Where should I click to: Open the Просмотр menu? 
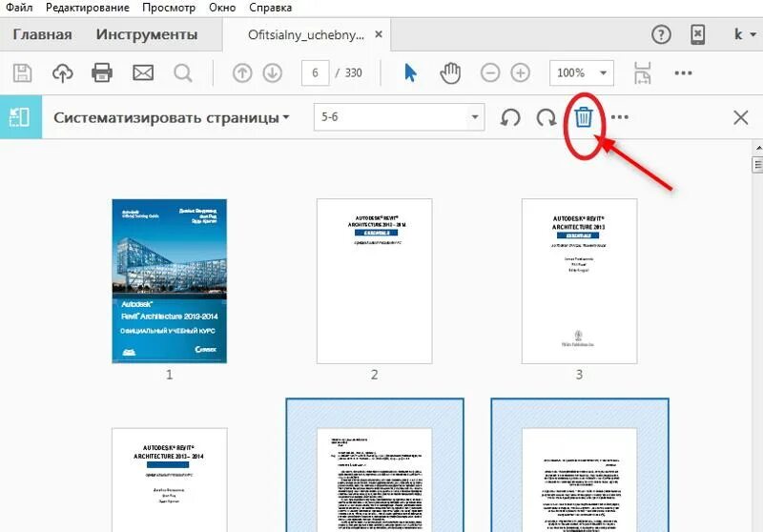[169, 8]
